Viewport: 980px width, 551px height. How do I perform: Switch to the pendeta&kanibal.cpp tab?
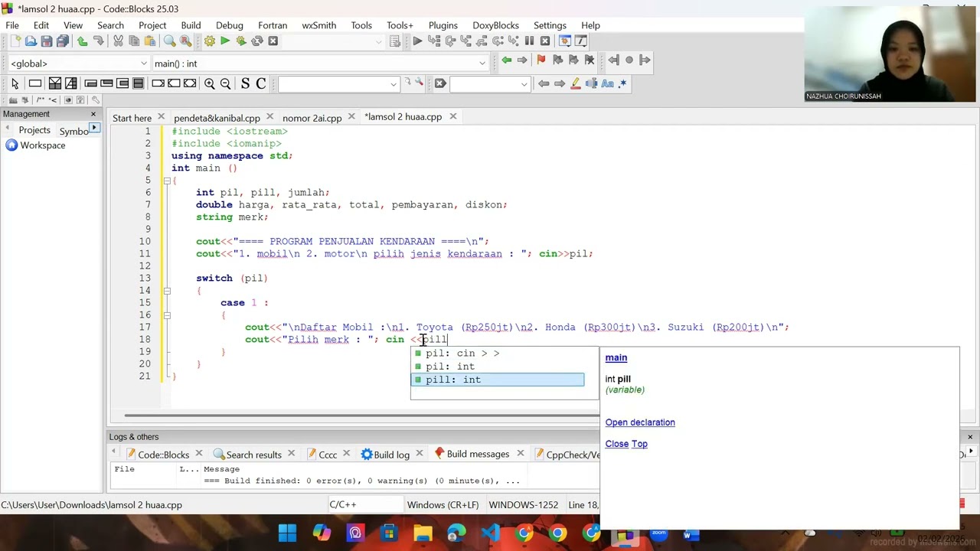(x=217, y=118)
